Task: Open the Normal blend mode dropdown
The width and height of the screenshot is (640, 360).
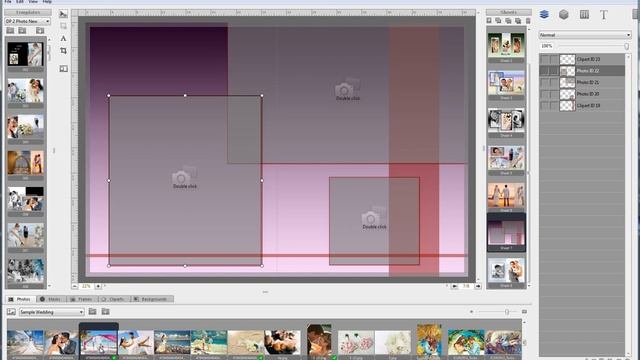Action: point(585,35)
